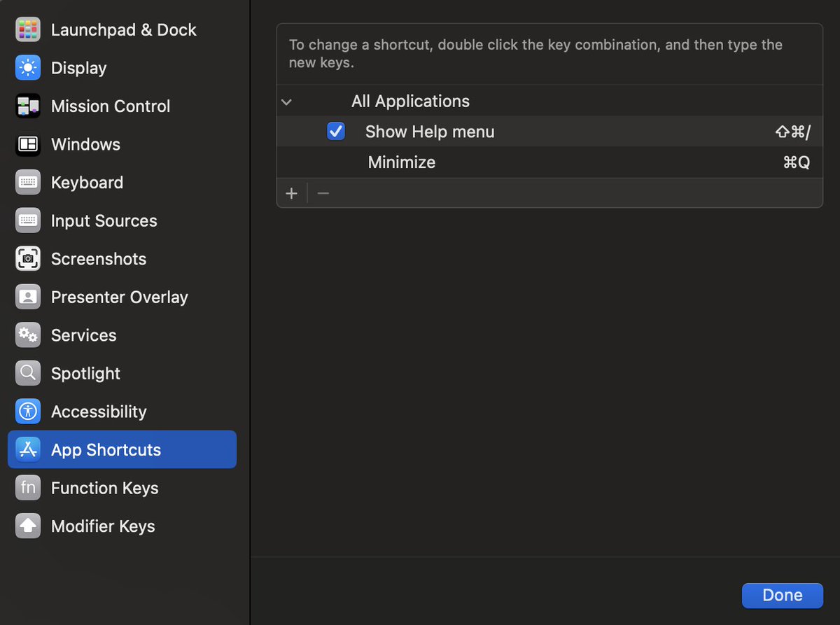Click the Launchpad & Dock icon
The image size is (840, 625).
coord(28,29)
